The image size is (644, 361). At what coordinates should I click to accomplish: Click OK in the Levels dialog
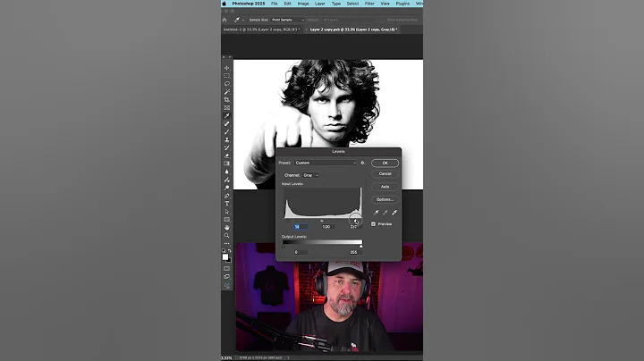(x=385, y=163)
